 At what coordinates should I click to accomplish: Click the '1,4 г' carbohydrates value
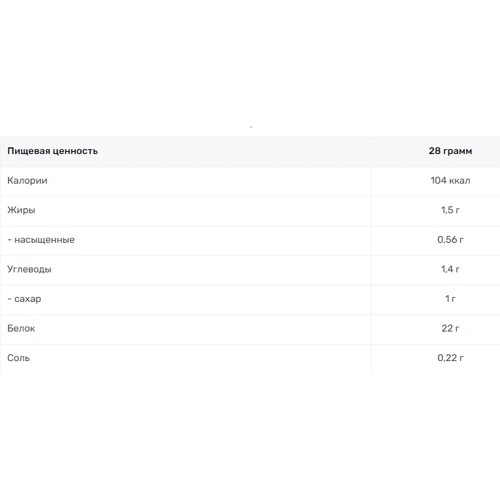(x=450, y=269)
